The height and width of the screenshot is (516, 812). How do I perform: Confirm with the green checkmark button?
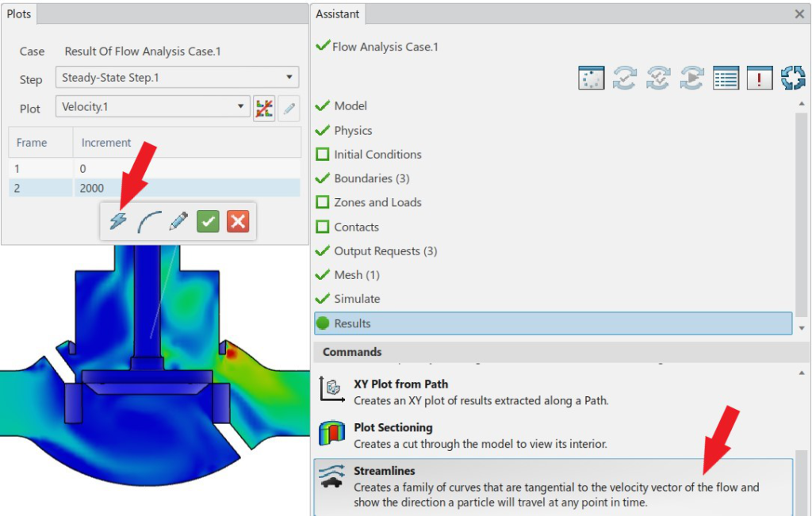(209, 221)
